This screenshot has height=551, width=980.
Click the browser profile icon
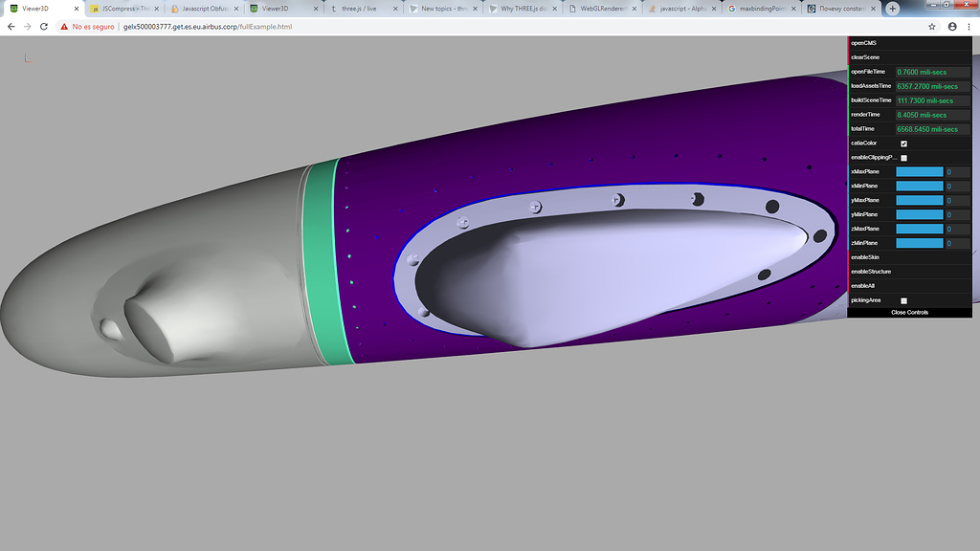click(950, 28)
